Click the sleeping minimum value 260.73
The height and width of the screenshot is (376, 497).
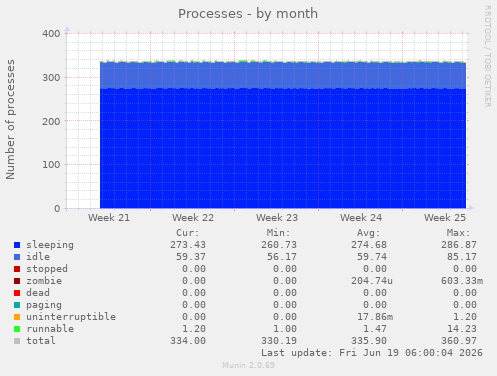pos(279,245)
